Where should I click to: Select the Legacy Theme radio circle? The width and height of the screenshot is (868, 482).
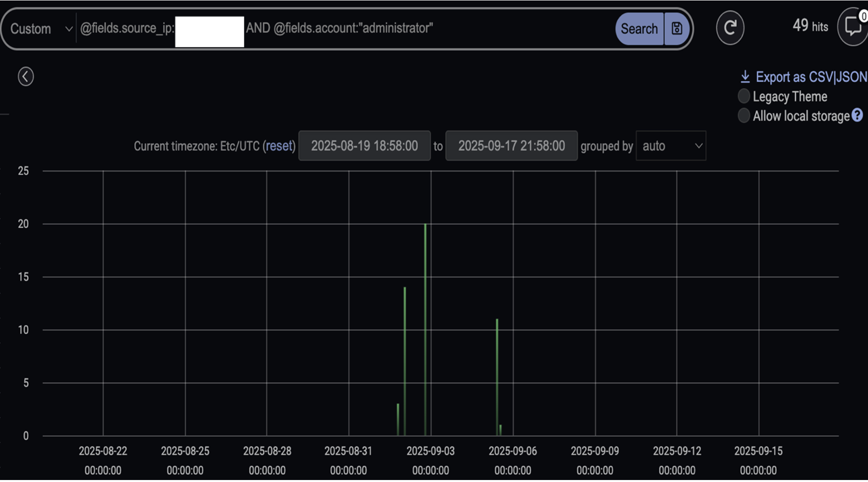pos(744,96)
